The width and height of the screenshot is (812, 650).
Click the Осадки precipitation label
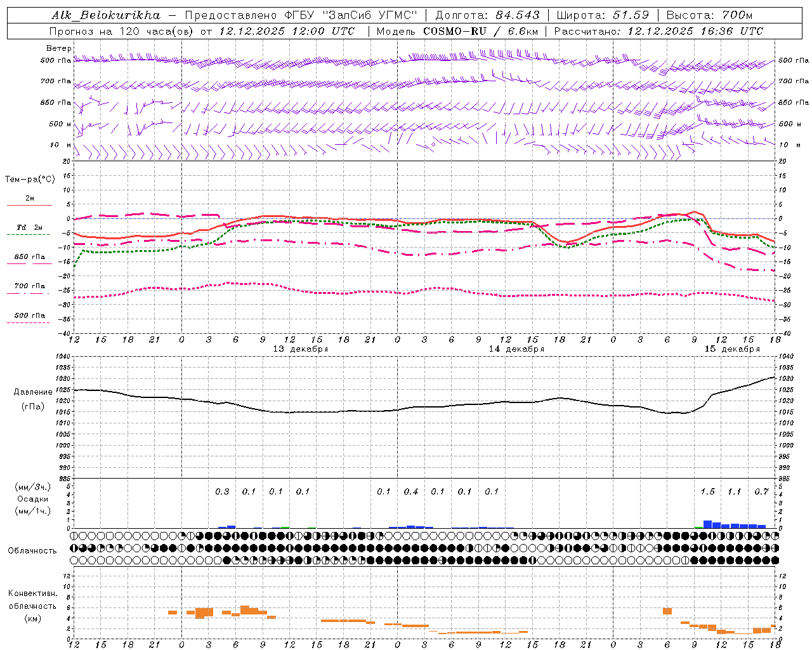[33, 499]
